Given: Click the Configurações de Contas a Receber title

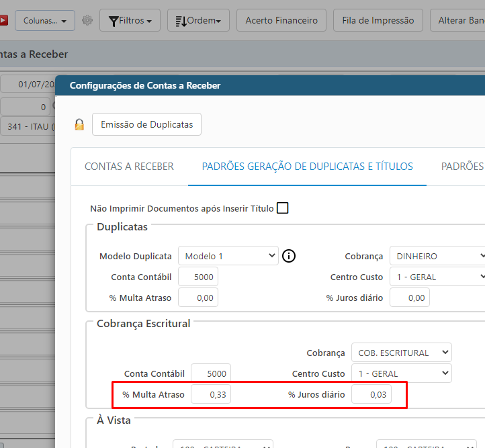Looking at the screenshot, I should click(x=145, y=85).
